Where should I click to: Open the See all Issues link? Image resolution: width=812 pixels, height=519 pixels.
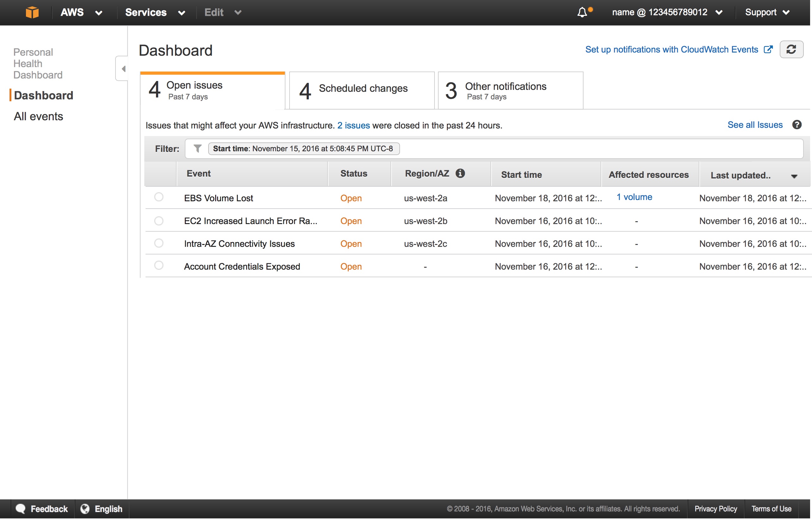point(755,125)
